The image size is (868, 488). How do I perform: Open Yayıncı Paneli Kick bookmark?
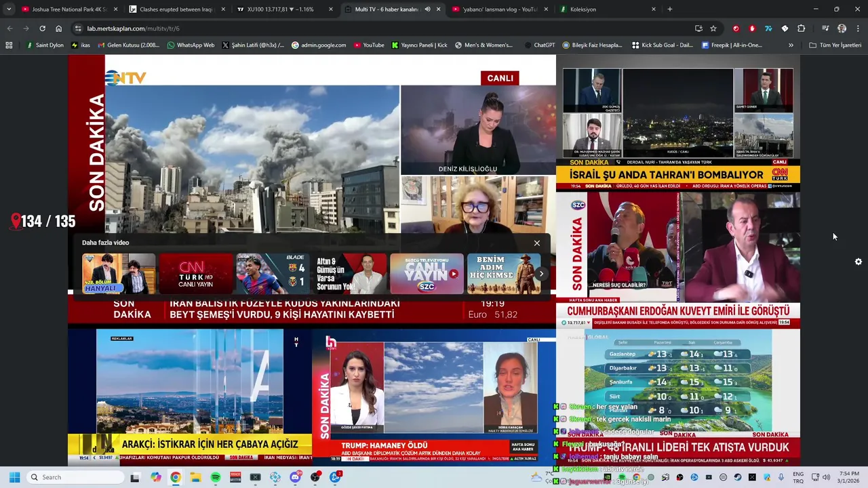coord(420,45)
